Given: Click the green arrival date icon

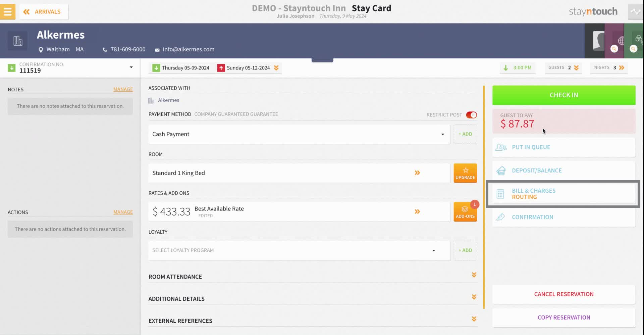Looking at the screenshot, I should pos(156,68).
